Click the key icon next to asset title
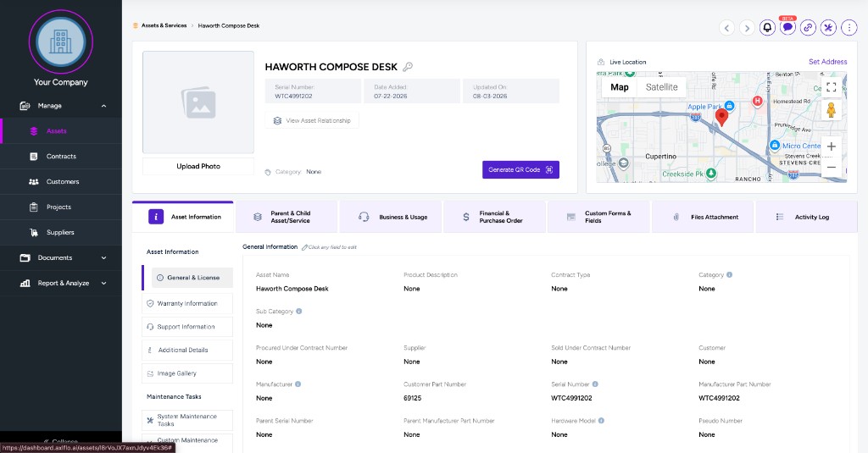This screenshot has height=453, width=868. [x=408, y=67]
